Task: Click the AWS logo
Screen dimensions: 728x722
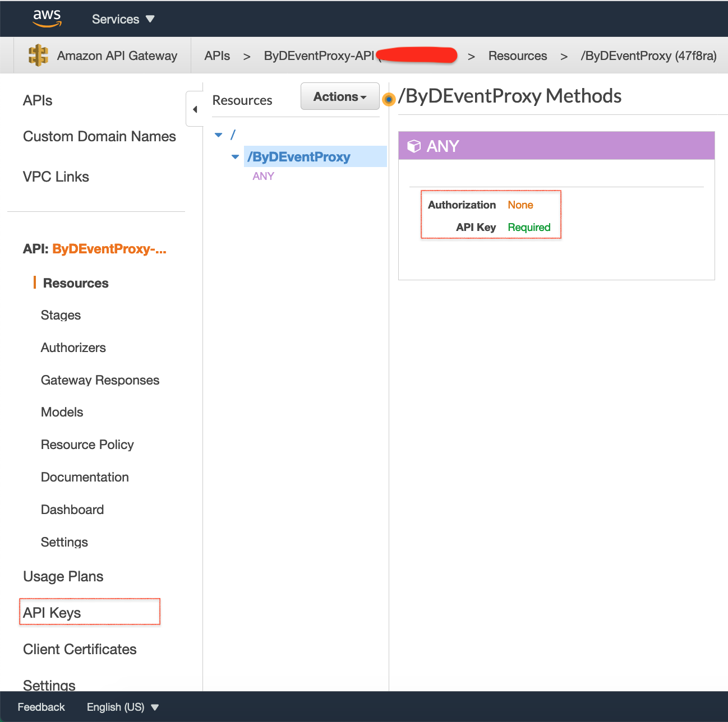Action: [47, 18]
